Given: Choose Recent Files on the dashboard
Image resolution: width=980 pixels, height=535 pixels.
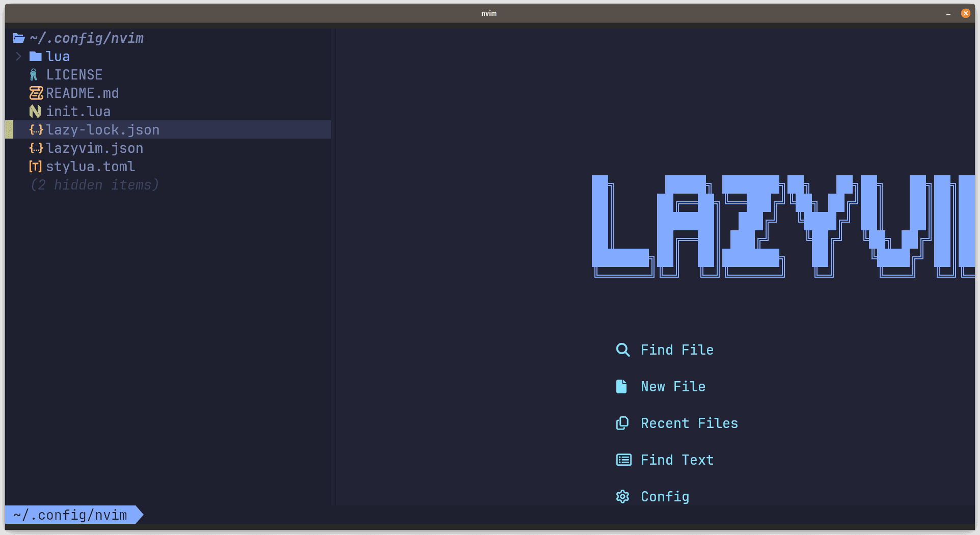Looking at the screenshot, I should 689,423.
